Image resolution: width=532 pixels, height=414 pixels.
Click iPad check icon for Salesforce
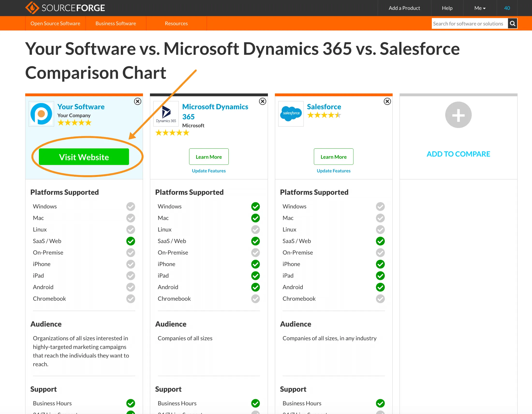[380, 276]
